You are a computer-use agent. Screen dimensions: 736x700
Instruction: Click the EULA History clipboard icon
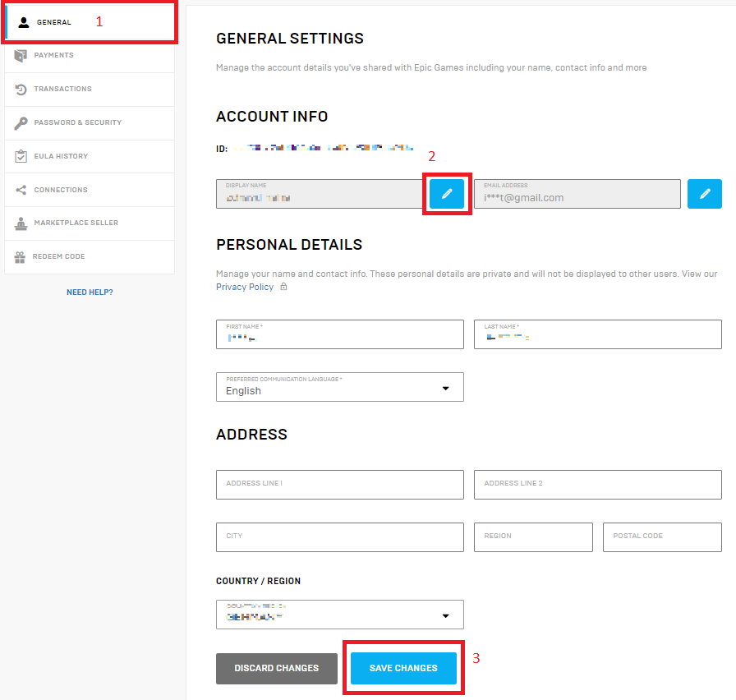[21, 156]
